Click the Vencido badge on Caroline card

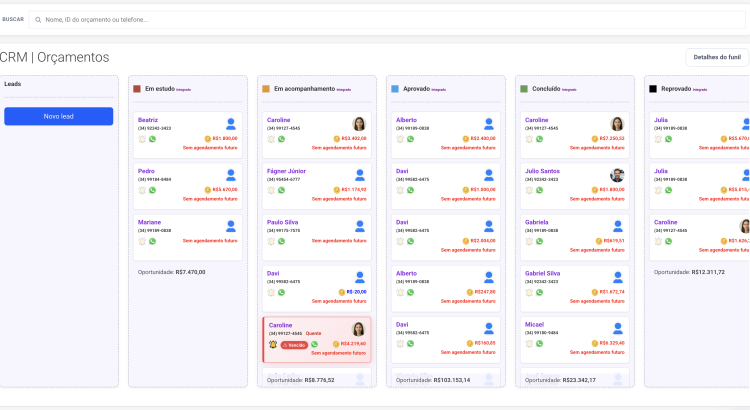click(x=294, y=345)
